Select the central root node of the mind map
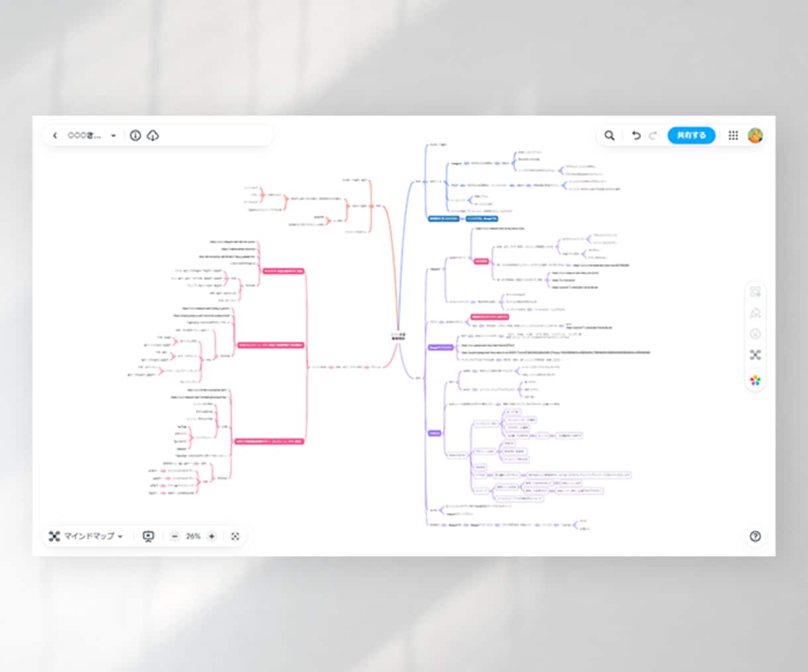The image size is (808, 672). (x=398, y=336)
